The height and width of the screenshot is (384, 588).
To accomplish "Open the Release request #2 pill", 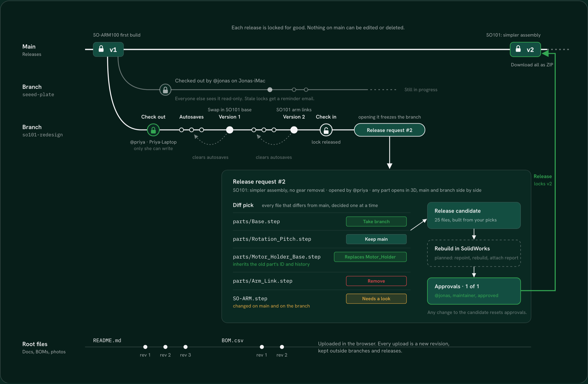I will coord(390,130).
